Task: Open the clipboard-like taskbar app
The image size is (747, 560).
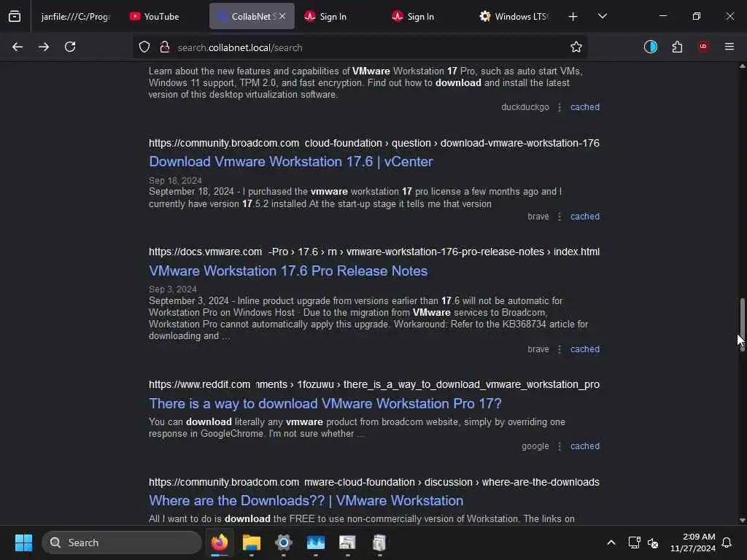Action: pyautogui.click(x=379, y=542)
